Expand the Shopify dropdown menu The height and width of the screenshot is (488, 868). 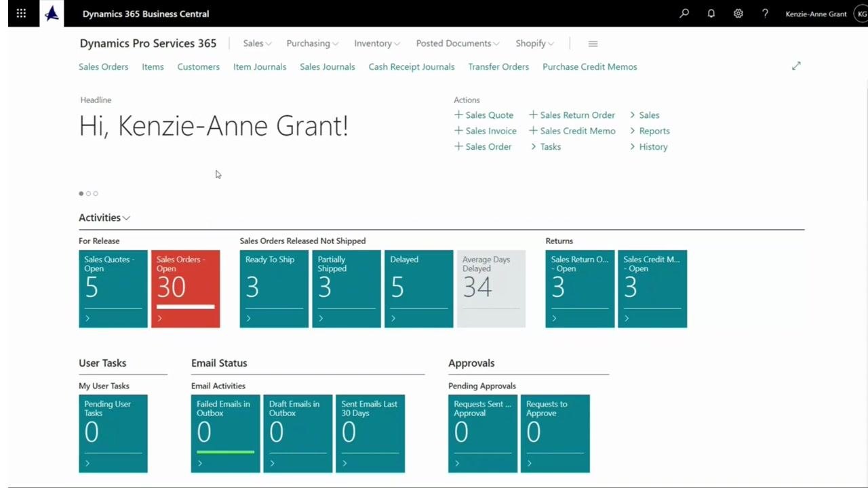pos(534,43)
